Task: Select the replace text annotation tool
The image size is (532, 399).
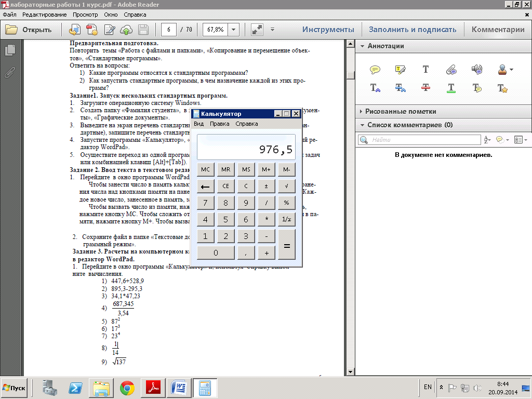Action: point(401,88)
